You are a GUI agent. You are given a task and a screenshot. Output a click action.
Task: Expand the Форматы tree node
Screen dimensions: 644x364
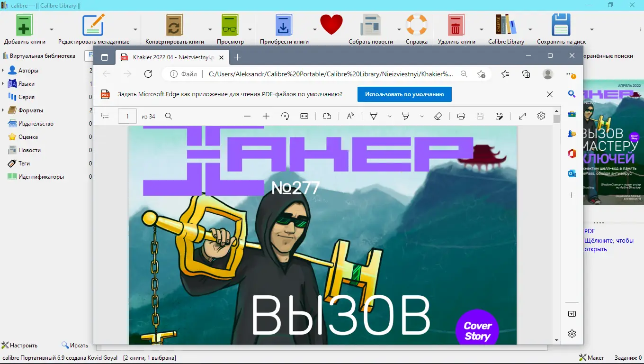click(x=3, y=110)
